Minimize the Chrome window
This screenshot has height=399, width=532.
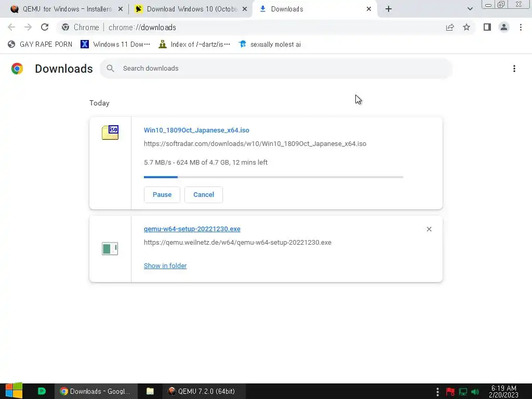[488, 5]
